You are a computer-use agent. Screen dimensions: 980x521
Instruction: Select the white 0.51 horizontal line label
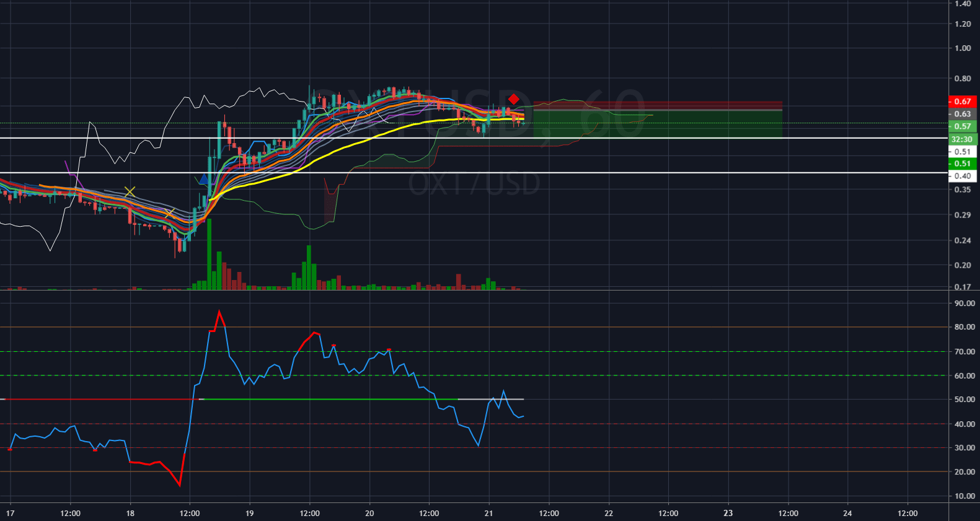tap(962, 152)
